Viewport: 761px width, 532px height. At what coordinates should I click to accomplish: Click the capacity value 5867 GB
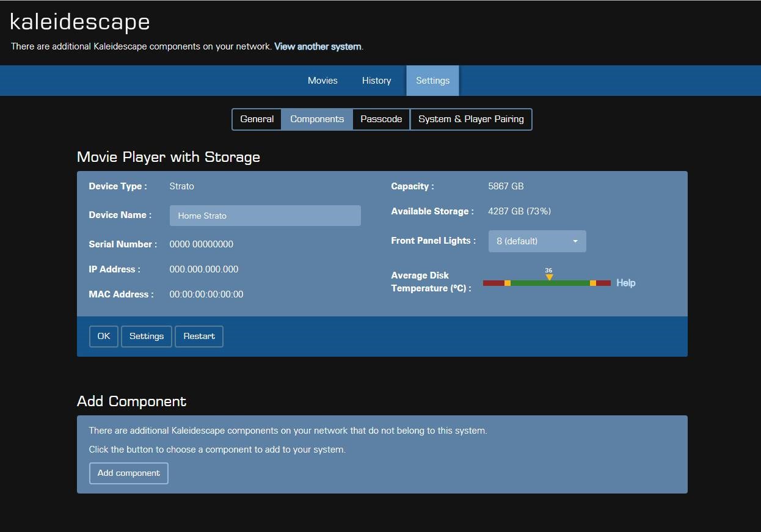coord(506,186)
